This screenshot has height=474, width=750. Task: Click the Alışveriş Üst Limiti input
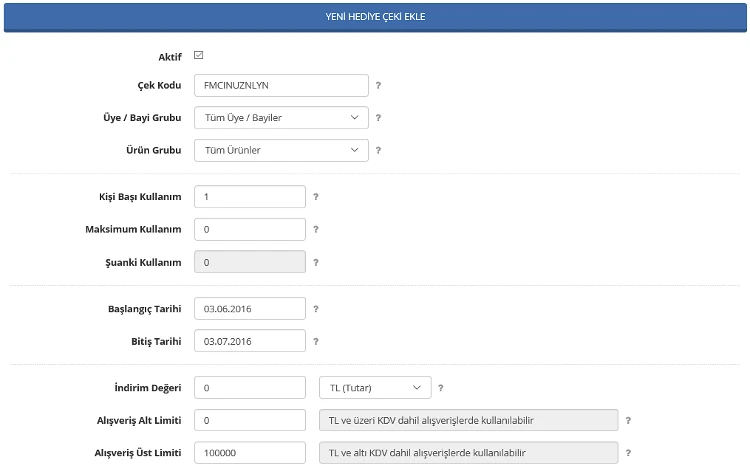(x=249, y=453)
